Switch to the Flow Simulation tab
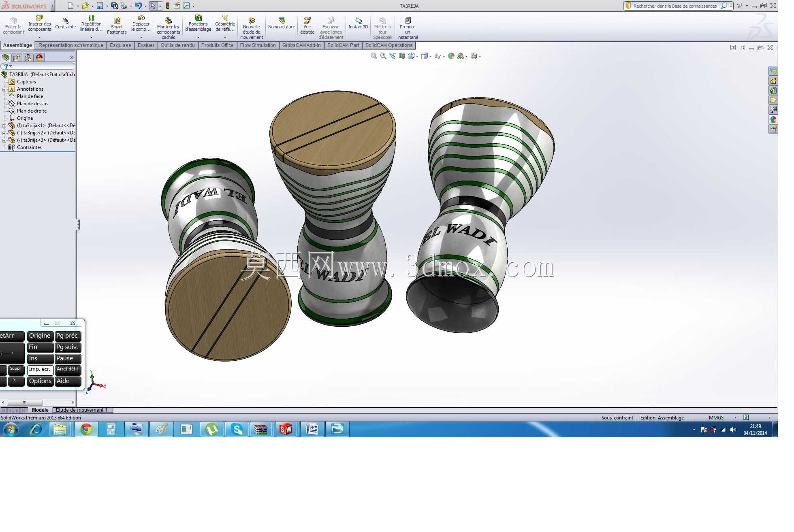Image resolution: width=794 pixels, height=532 pixels. tap(258, 45)
